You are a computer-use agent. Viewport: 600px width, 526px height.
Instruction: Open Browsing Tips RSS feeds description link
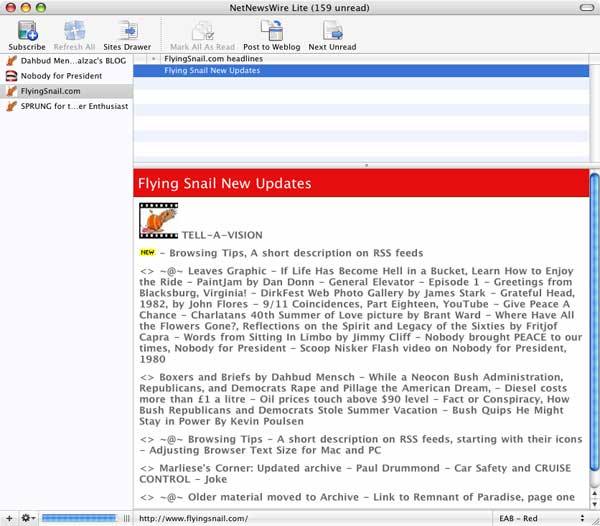[x=296, y=253]
